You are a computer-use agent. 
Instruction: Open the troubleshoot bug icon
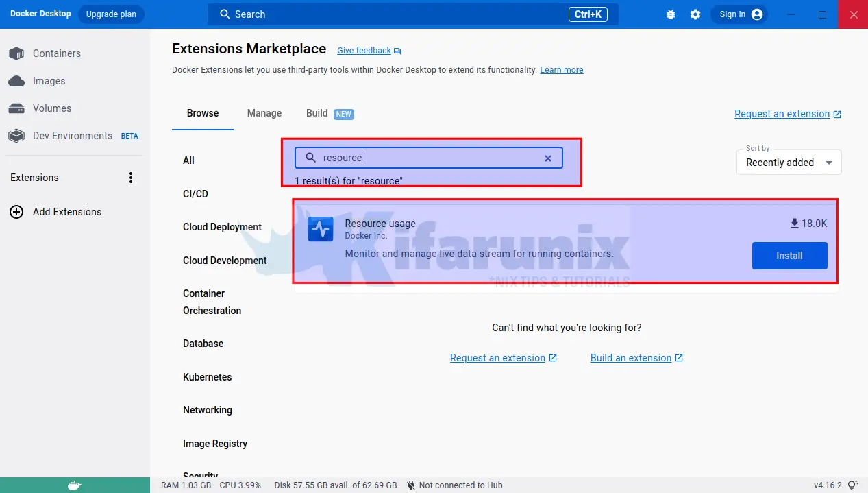click(671, 14)
